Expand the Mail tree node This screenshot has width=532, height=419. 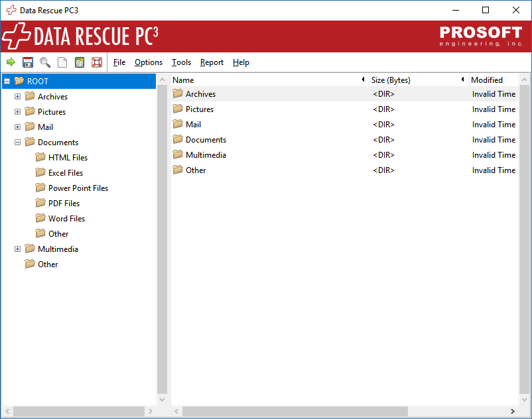18,127
